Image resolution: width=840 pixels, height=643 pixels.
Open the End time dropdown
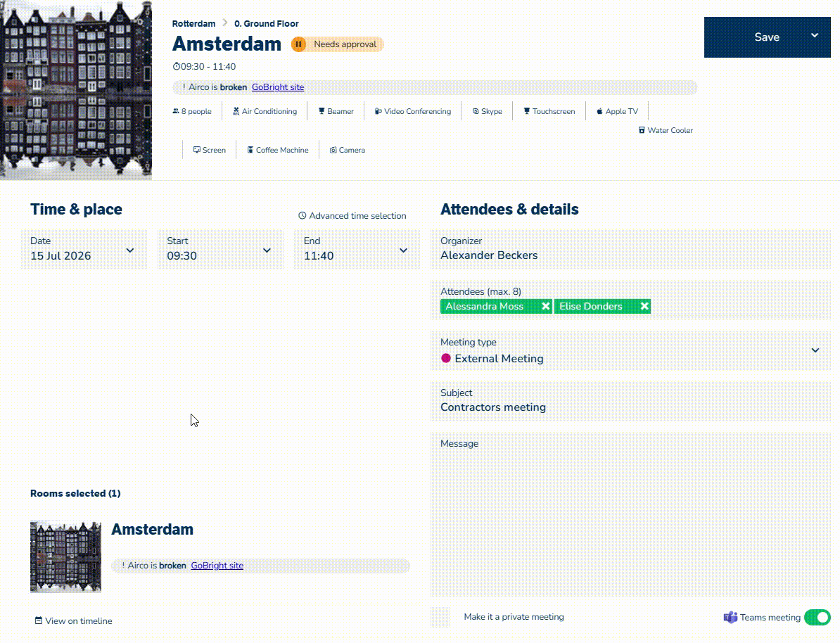pos(357,250)
